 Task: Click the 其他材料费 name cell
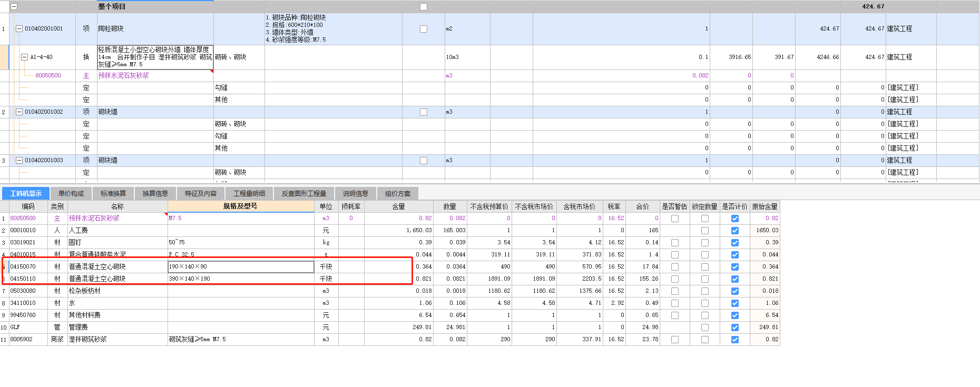coord(117,315)
